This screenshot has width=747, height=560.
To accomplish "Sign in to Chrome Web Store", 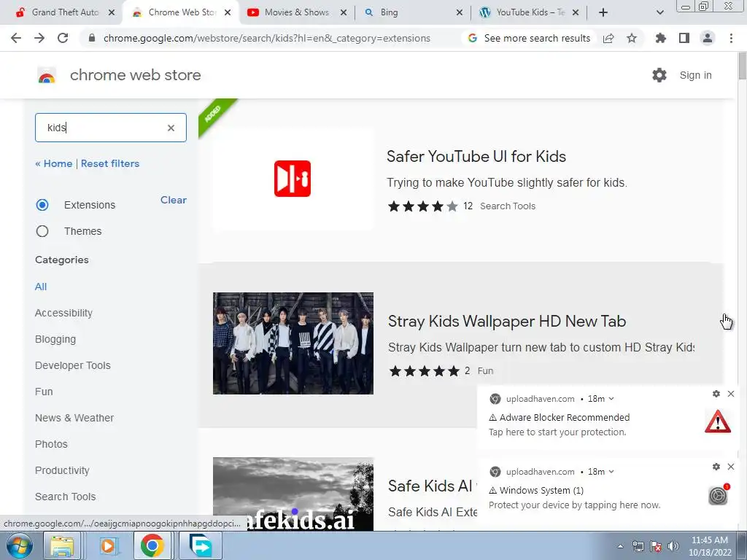I will 695,75.
